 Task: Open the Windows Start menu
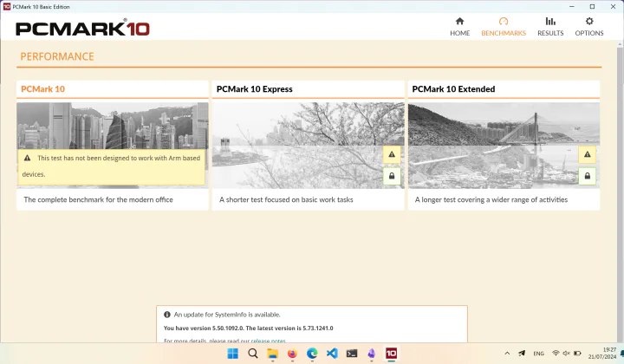click(233, 354)
